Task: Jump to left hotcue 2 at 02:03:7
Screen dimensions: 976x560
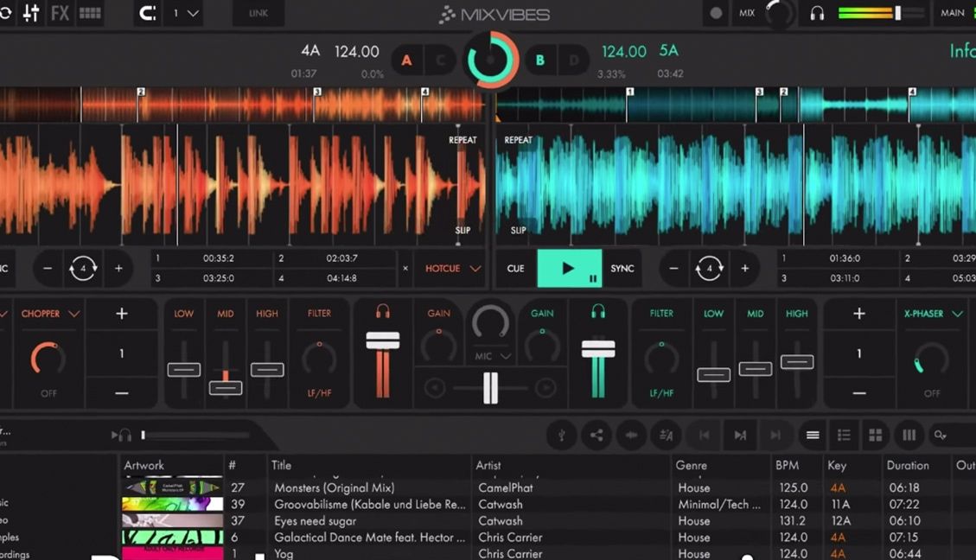Action: pos(335,258)
